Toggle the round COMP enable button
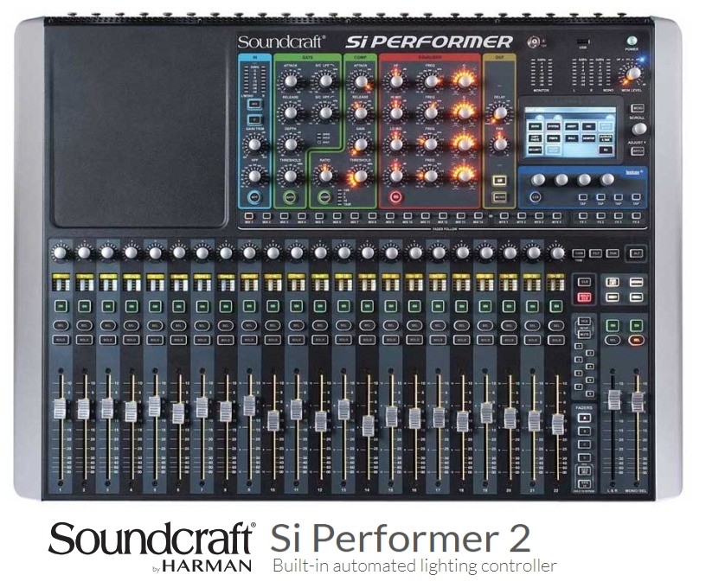Viewport: 725px width, 588px height. tap(324, 198)
